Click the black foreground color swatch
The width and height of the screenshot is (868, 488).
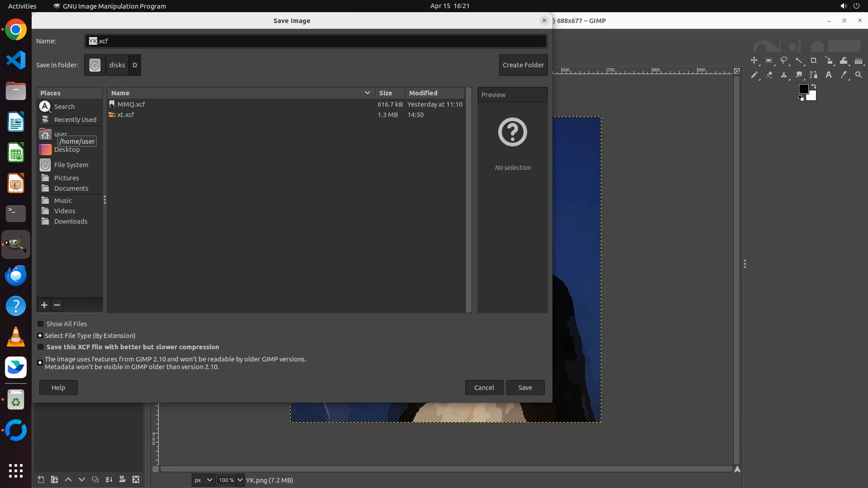(803, 89)
